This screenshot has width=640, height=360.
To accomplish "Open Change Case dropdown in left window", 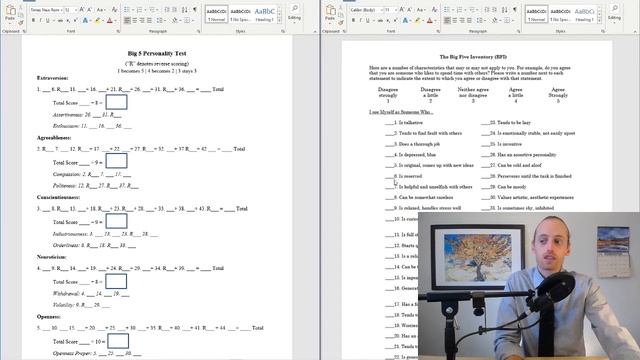I will coord(100,9).
